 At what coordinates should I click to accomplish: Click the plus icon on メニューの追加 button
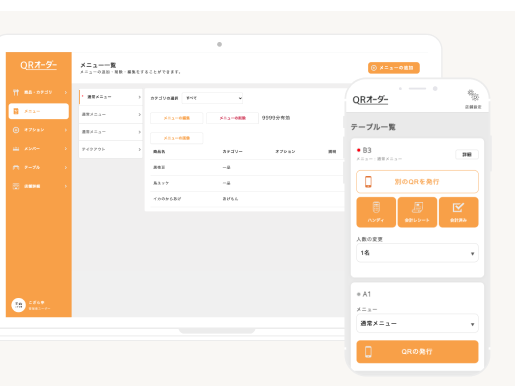374,68
